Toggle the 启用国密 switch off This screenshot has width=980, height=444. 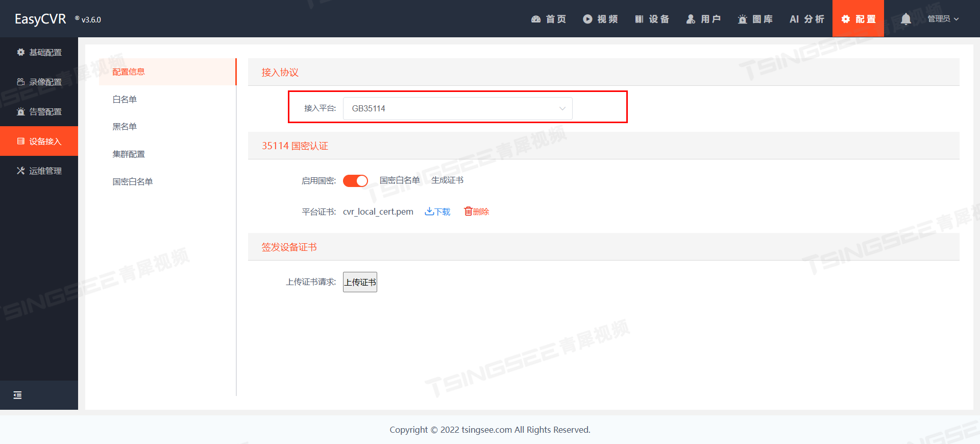(355, 181)
